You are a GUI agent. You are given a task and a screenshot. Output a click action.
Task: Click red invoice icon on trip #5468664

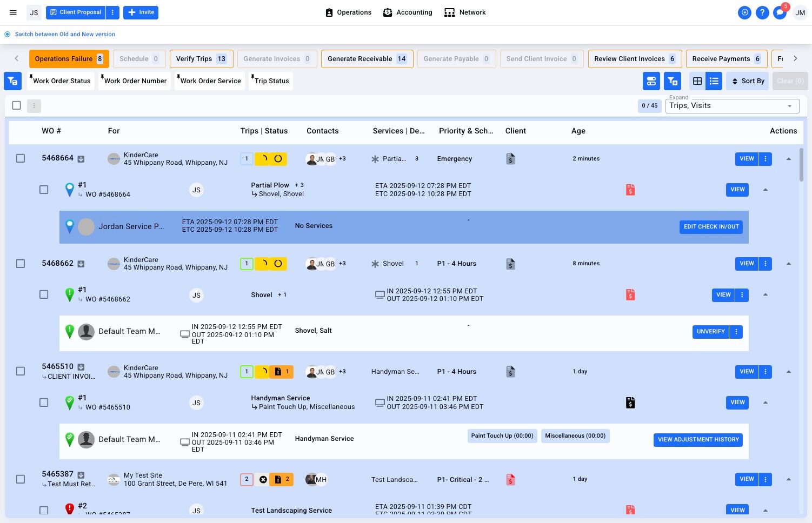pos(630,190)
